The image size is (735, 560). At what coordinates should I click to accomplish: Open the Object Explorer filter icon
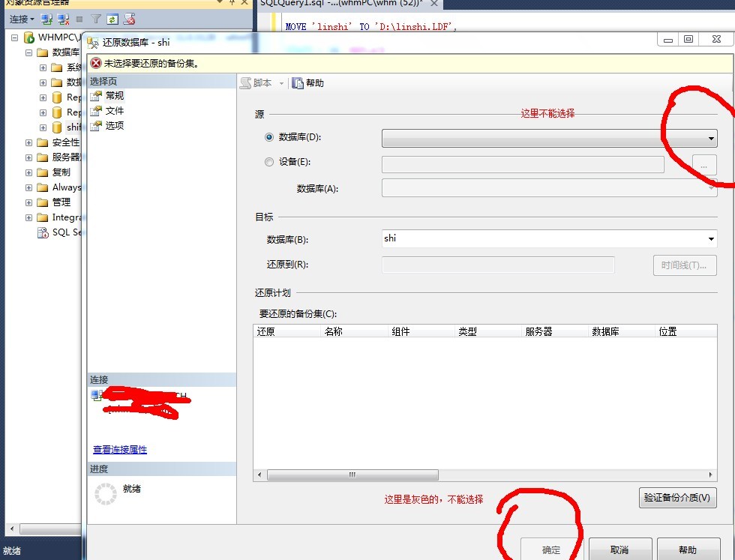tap(94, 19)
